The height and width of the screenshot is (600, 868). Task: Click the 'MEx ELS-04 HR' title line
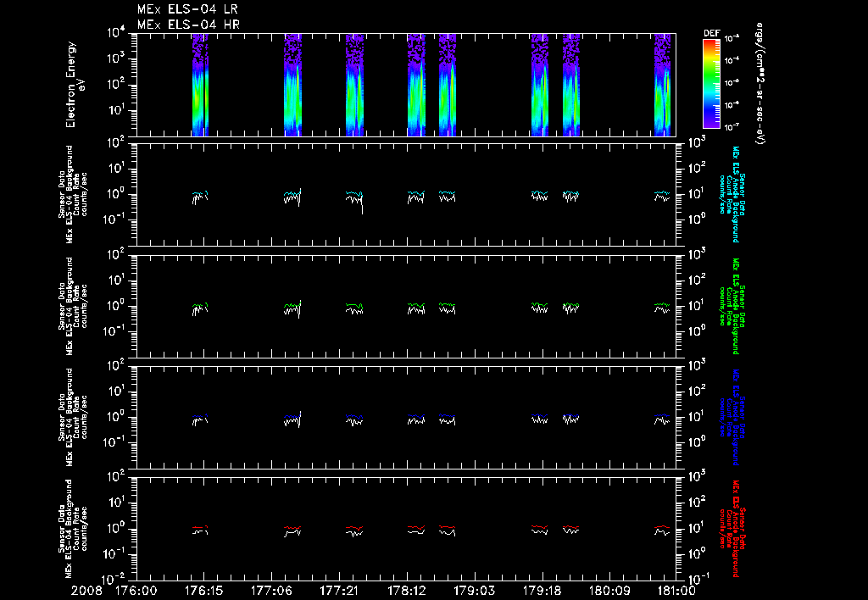188,25
